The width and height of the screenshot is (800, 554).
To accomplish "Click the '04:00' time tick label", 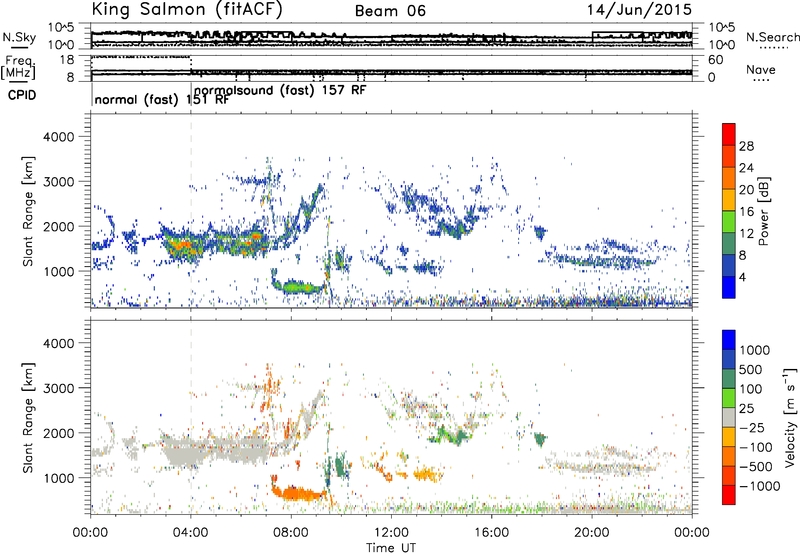I will pyautogui.click(x=190, y=533).
